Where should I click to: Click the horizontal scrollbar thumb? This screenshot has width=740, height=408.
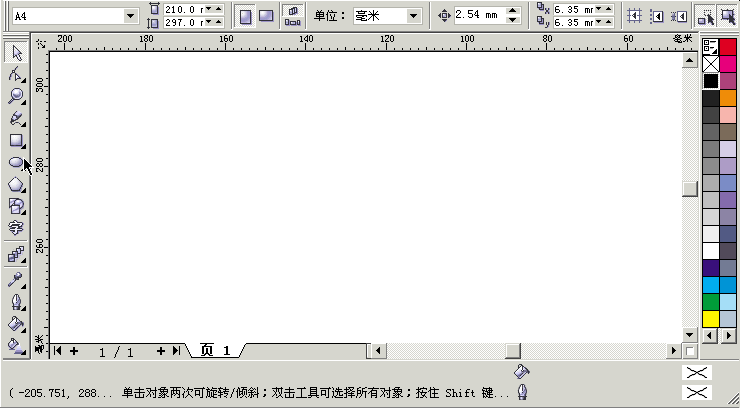point(513,350)
